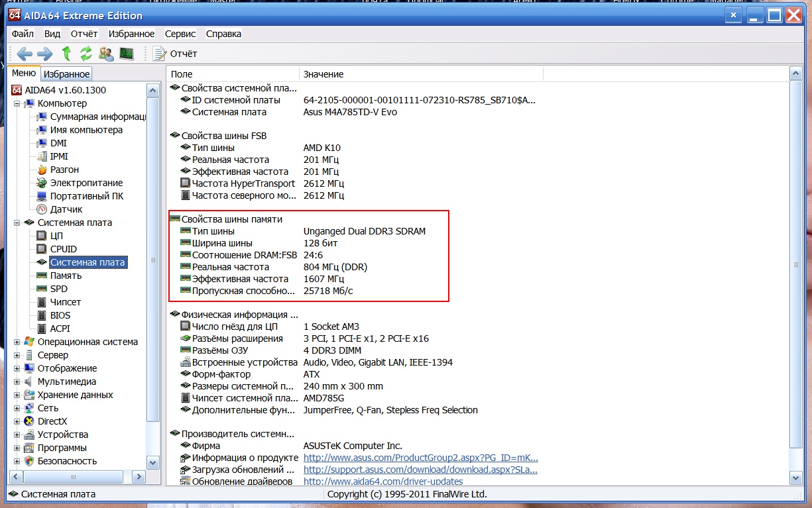The image size is (812, 508).
Task: Click the Мультимедиа speaker icon
Action: (29, 381)
